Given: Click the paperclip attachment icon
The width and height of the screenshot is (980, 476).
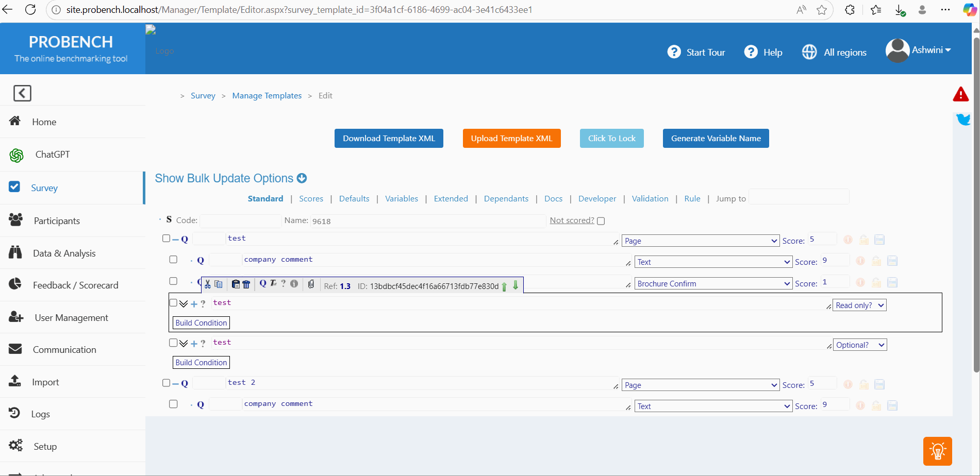Looking at the screenshot, I should click(x=311, y=284).
